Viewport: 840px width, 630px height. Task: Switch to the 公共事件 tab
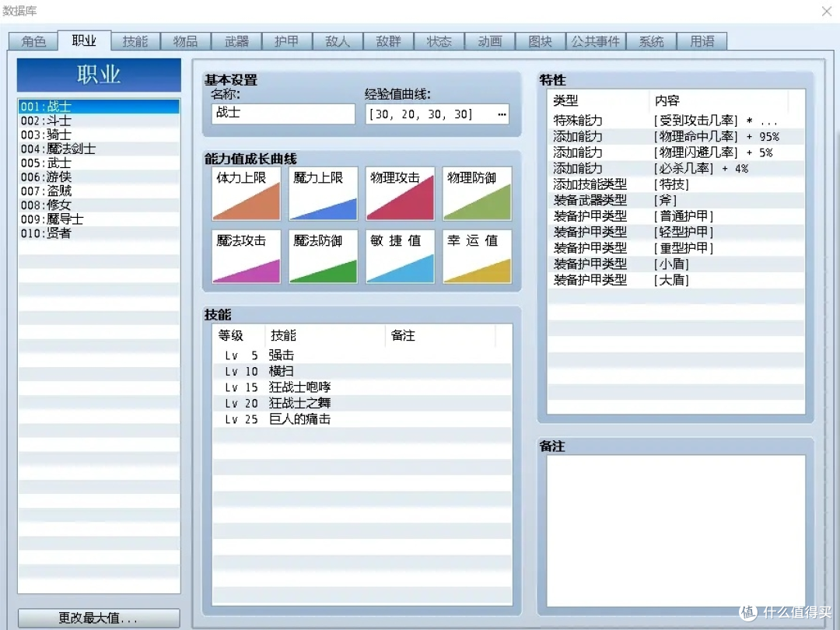[x=595, y=41]
